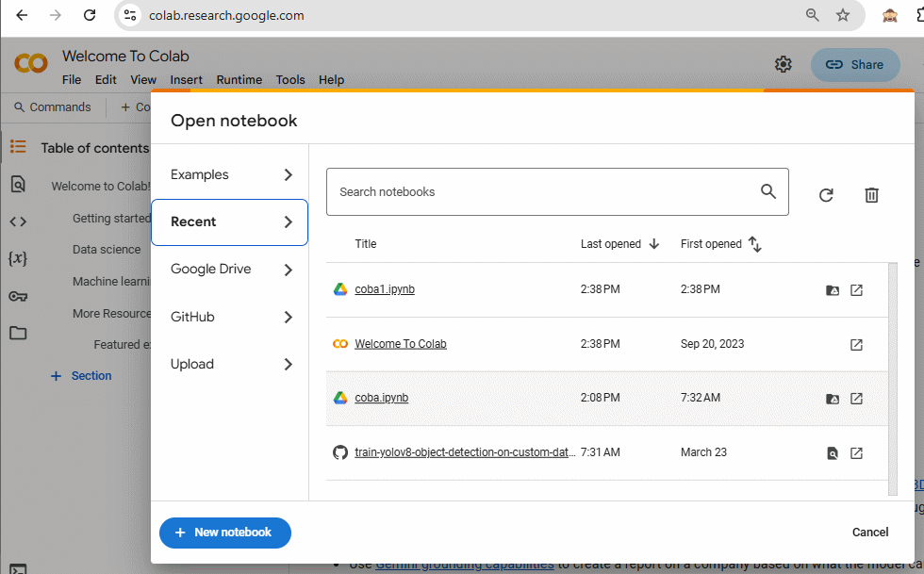Viewport: 924px width, 574px height.
Task: Open the Runtime menu
Action: pyautogui.click(x=239, y=79)
